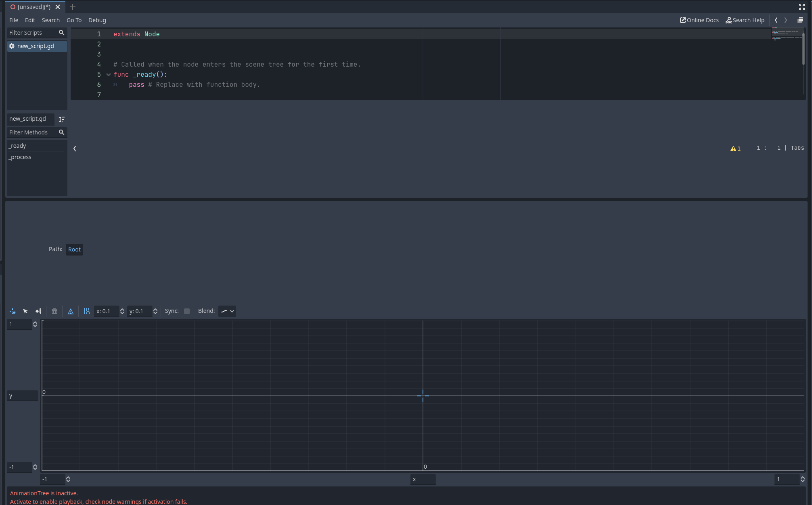Select _process in the methods list
This screenshot has width=812, height=505.
coord(20,157)
